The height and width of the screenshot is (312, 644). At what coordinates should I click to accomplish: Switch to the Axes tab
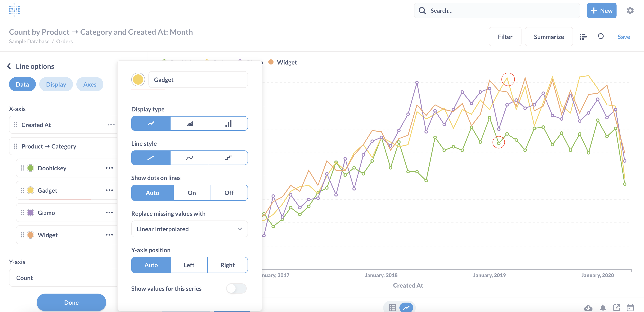pos(90,84)
